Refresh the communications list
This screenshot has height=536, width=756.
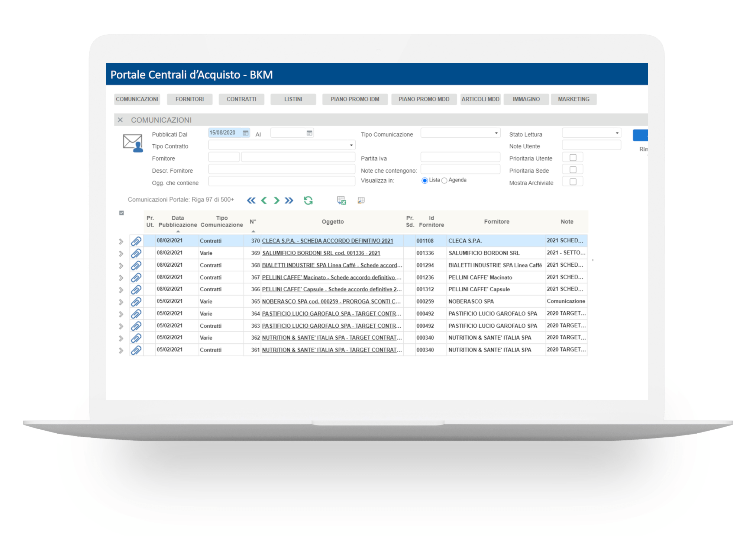tap(308, 200)
